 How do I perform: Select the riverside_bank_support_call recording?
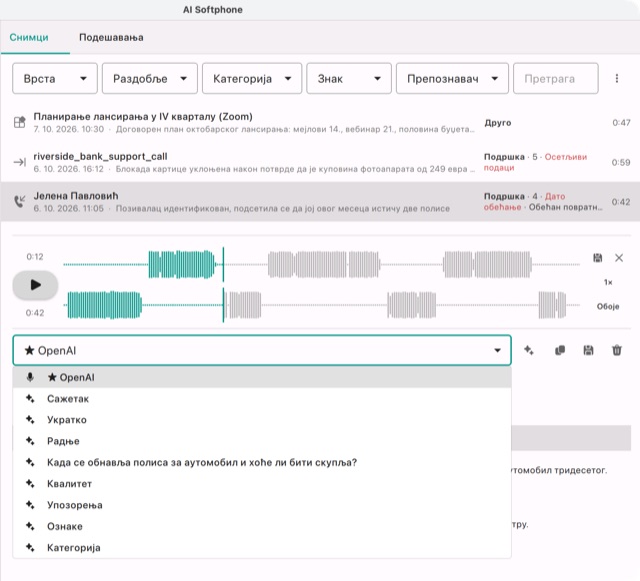(x=320, y=162)
